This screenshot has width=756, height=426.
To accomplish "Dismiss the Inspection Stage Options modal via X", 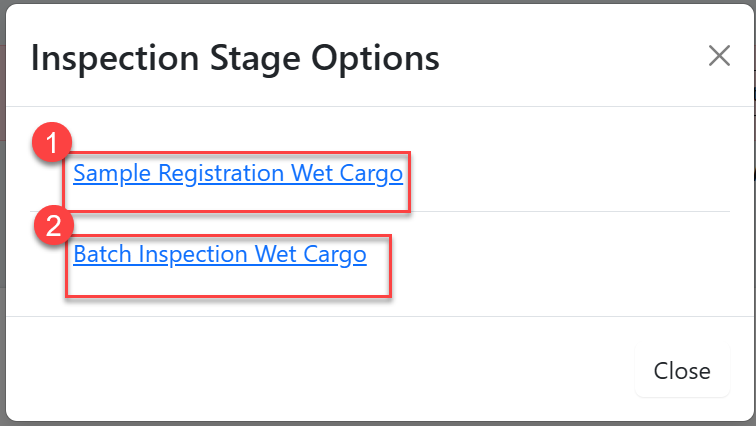I will tap(719, 56).
